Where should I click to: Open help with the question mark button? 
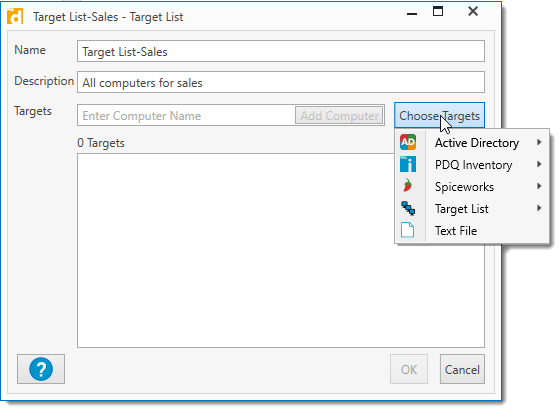click(41, 369)
